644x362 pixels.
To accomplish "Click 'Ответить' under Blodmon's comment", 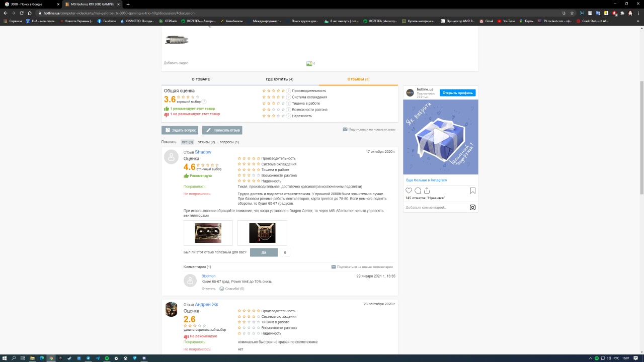I will click(x=208, y=289).
